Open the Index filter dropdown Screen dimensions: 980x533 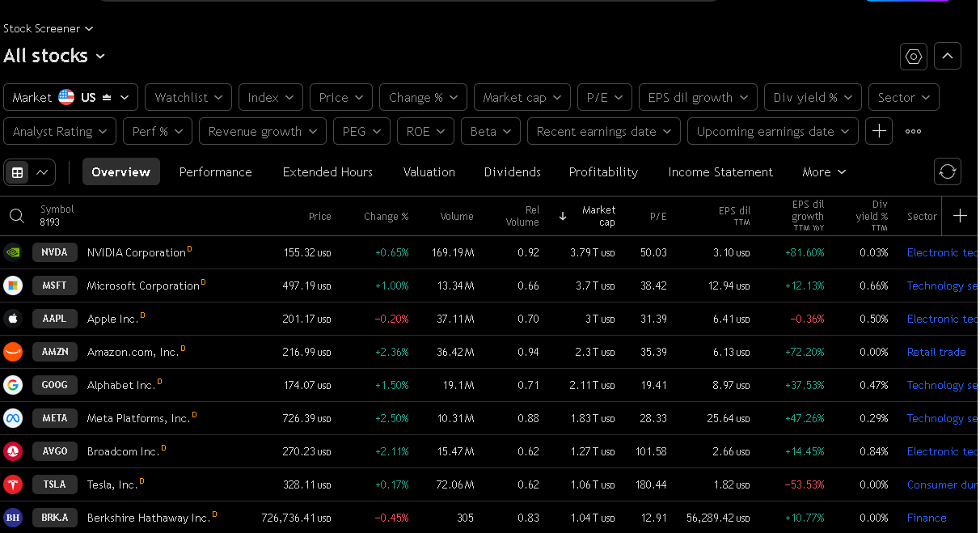[271, 97]
